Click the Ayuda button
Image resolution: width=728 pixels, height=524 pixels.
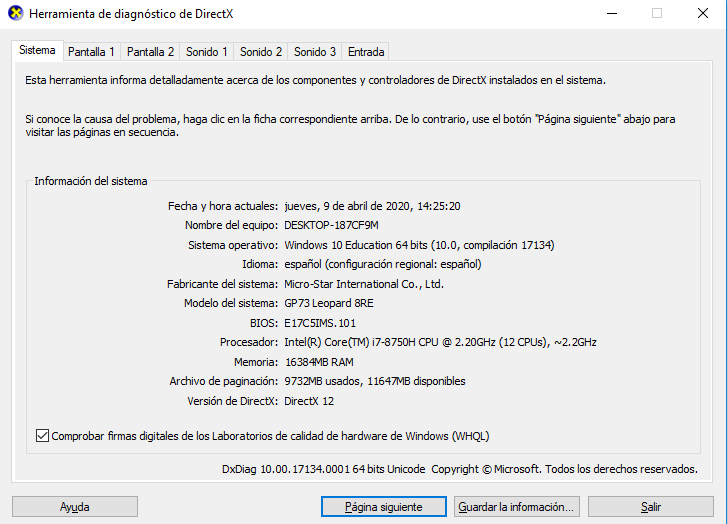click(x=75, y=506)
